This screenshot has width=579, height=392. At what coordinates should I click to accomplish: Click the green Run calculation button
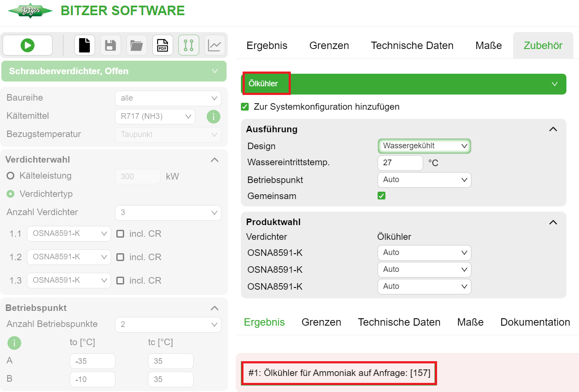(x=27, y=45)
